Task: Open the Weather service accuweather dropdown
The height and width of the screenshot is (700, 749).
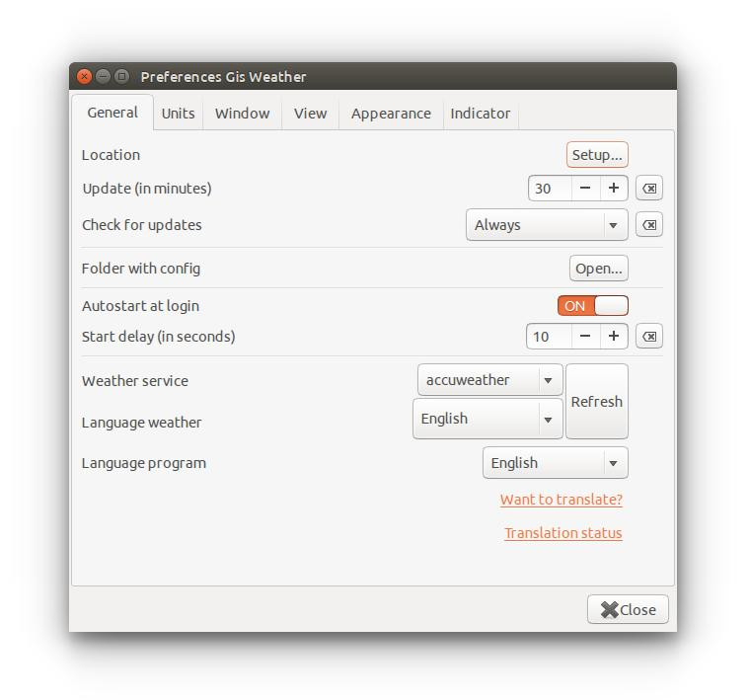Action: [x=490, y=380]
